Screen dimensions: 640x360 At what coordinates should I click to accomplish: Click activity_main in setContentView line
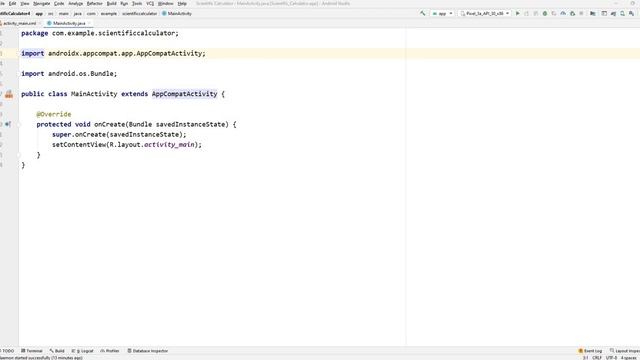(x=170, y=144)
